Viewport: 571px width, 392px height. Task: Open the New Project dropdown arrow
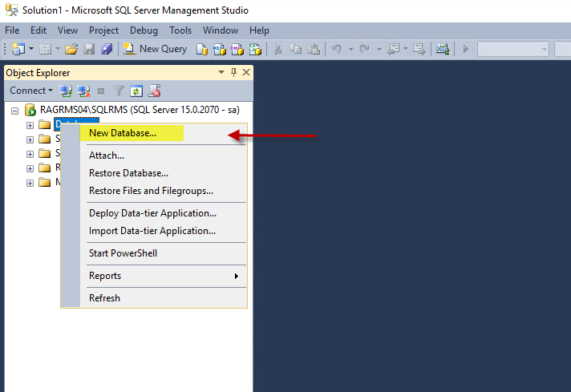(31, 49)
